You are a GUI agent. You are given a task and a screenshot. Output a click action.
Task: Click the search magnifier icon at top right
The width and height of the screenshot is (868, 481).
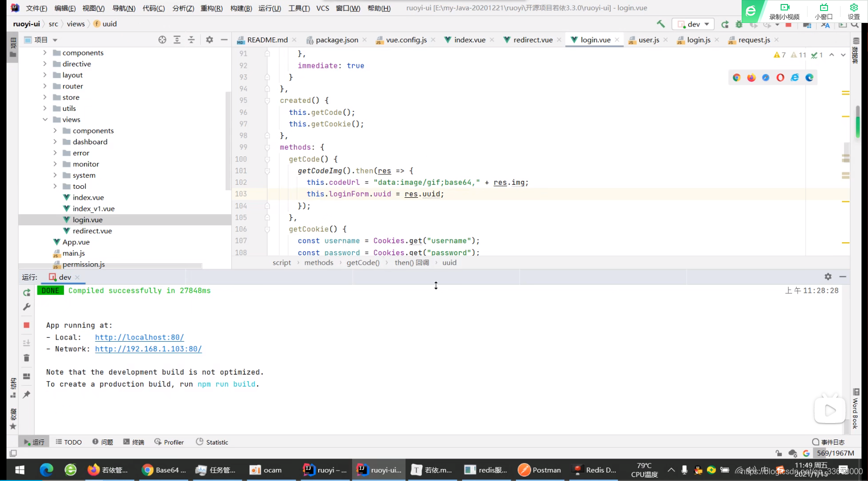pyautogui.click(x=855, y=24)
